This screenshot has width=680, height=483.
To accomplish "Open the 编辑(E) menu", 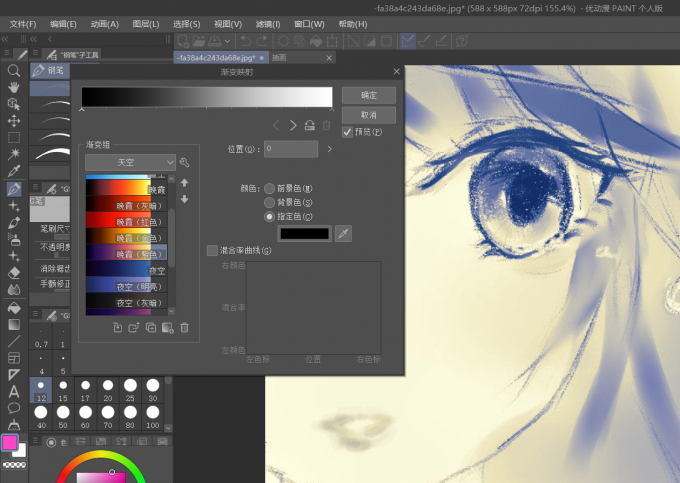I will coord(63,24).
